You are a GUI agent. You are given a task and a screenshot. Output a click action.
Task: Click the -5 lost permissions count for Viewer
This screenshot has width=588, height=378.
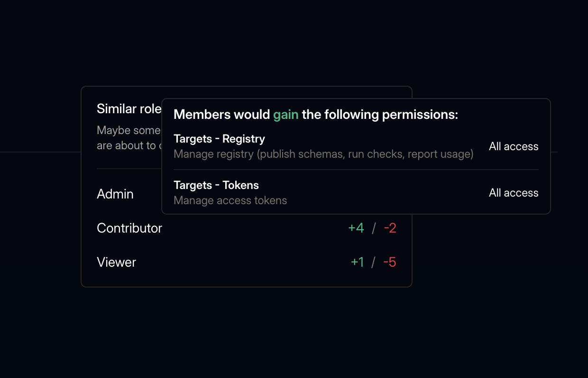390,262
